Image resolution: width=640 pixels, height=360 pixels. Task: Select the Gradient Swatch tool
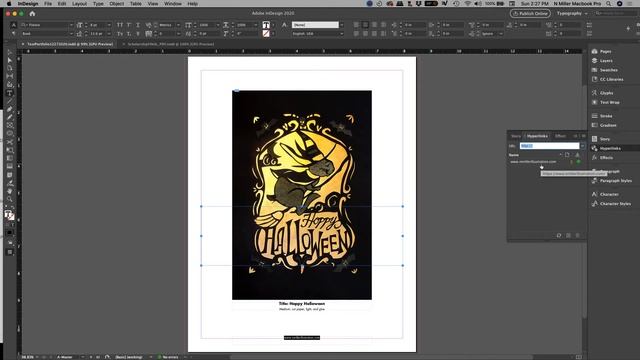tap(9, 158)
